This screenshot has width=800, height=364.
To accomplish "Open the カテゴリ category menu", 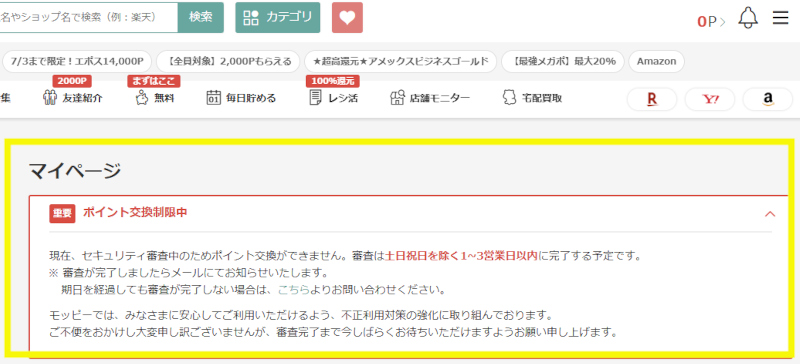I will tap(278, 17).
